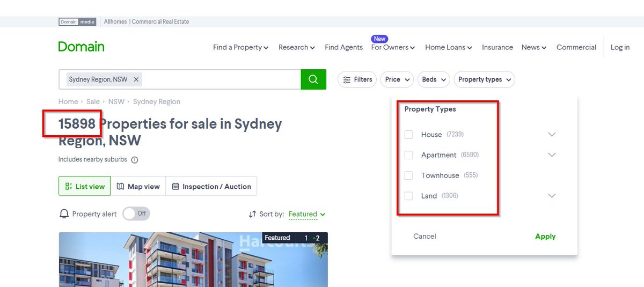This screenshot has height=287, width=644.
Task: Open the News menu
Action: coord(534,47)
